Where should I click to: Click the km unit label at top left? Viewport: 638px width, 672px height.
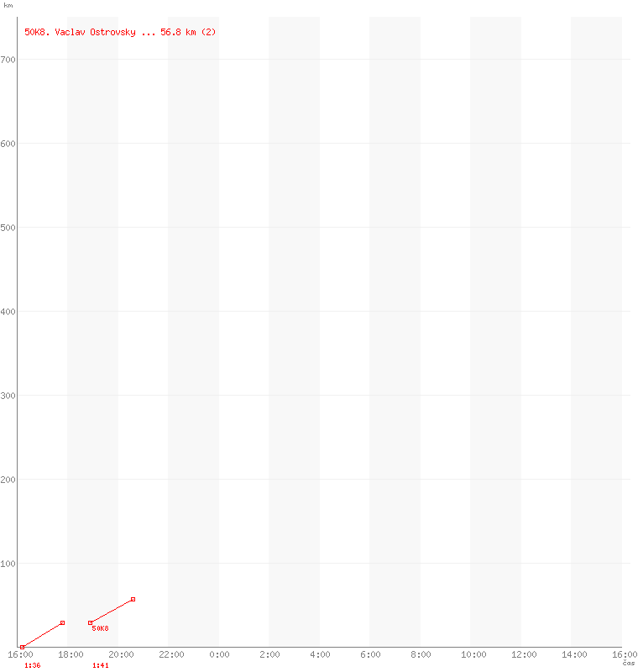pos(8,5)
